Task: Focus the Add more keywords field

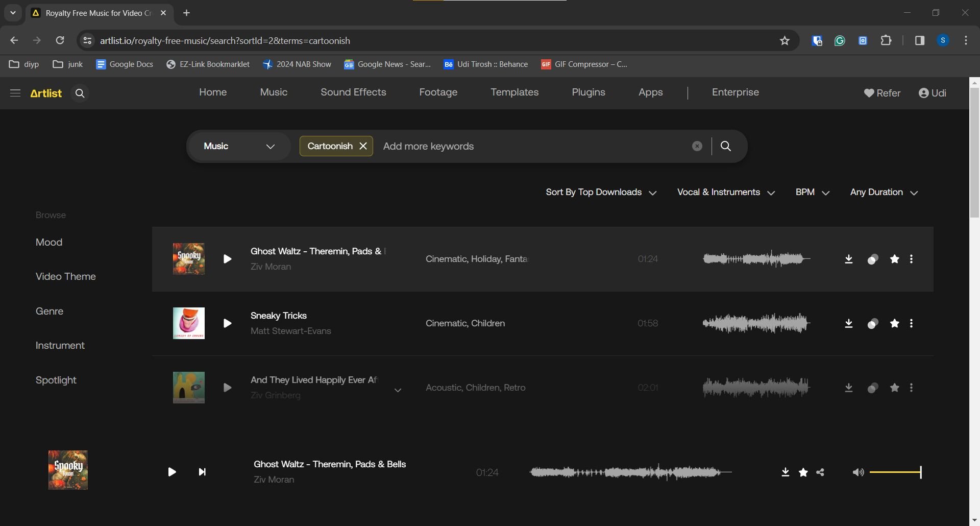Action: point(531,147)
